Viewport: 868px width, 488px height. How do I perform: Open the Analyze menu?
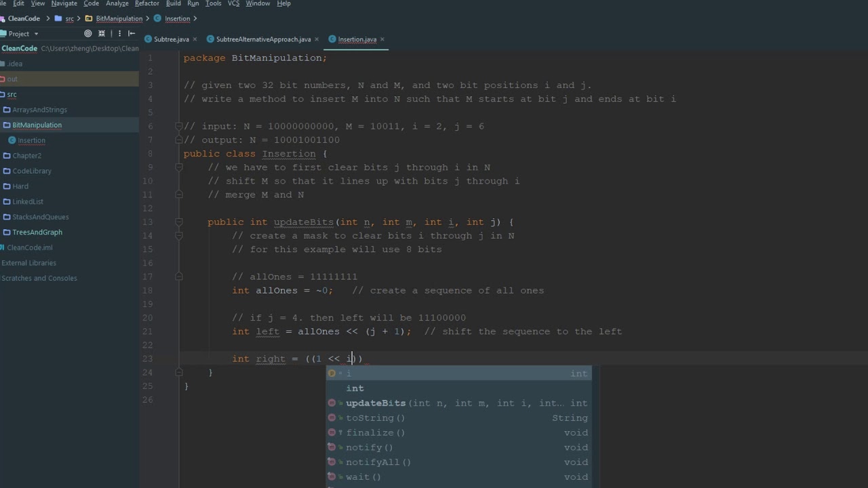click(x=117, y=3)
